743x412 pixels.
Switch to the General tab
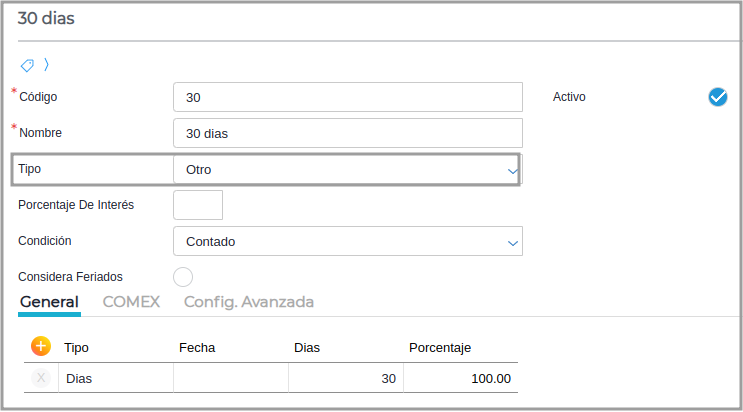[49, 301]
